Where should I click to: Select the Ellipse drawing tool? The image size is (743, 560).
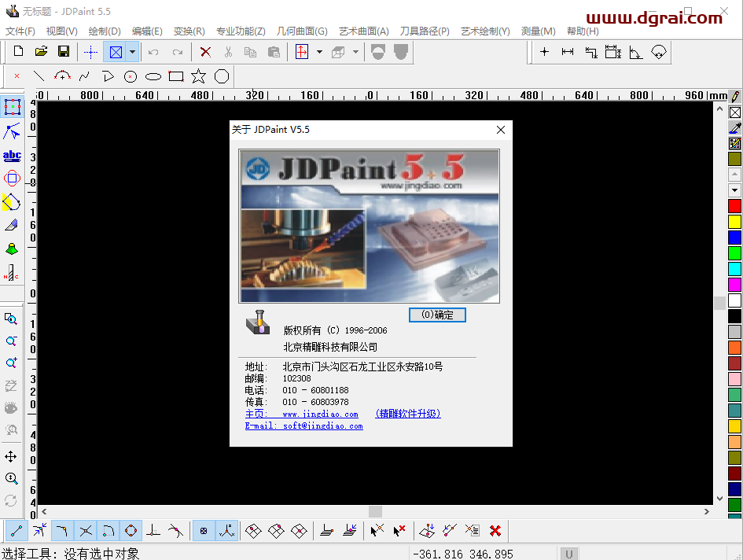pyautogui.click(x=153, y=76)
